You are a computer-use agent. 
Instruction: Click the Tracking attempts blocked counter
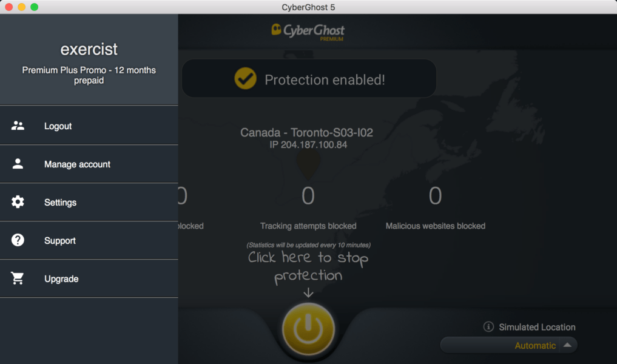(x=308, y=195)
